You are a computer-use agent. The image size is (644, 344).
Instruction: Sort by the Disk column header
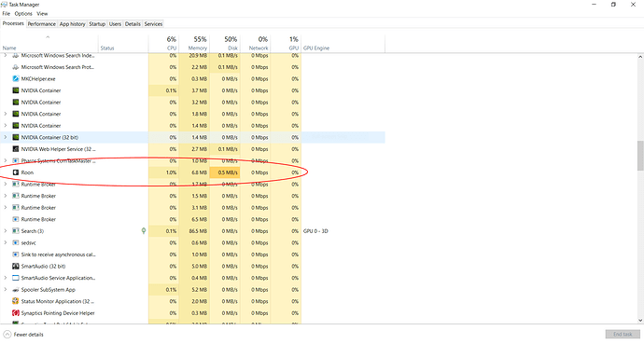coord(225,44)
